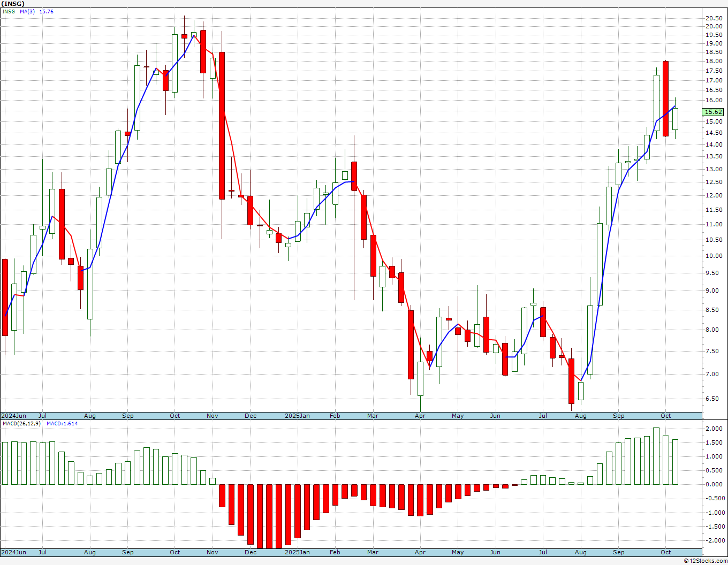The height and width of the screenshot is (565, 728).
Task: Select the 0.500 MACD axis label
Action: (715, 470)
